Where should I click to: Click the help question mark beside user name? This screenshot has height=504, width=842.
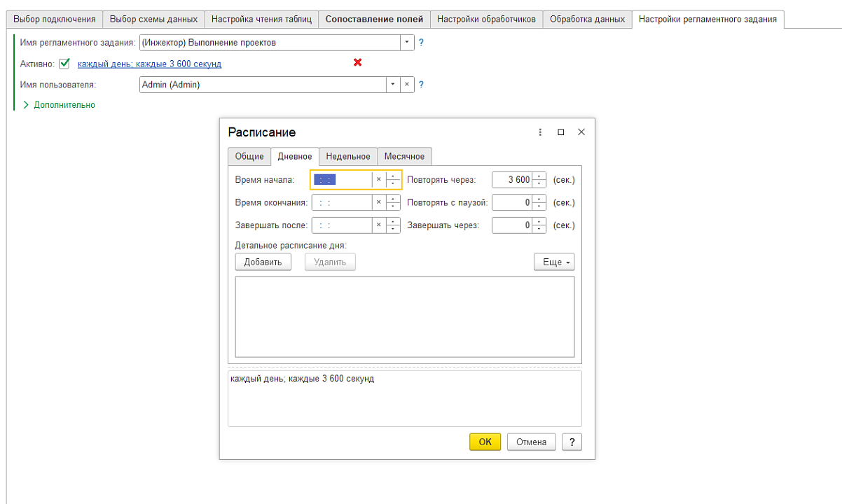[x=421, y=85]
